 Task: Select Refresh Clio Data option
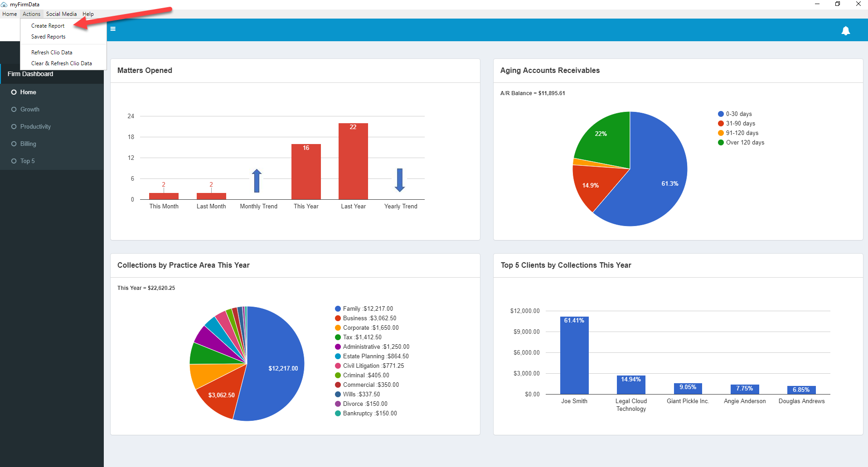(x=52, y=53)
